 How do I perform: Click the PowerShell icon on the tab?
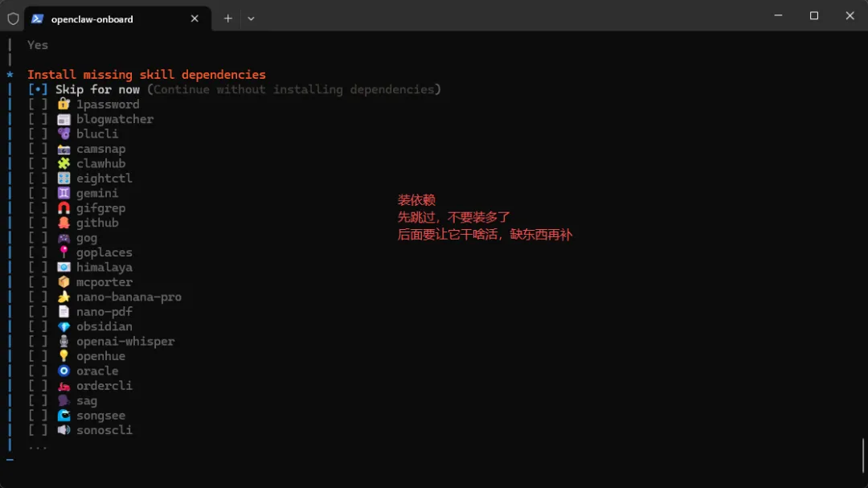point(37,18)
